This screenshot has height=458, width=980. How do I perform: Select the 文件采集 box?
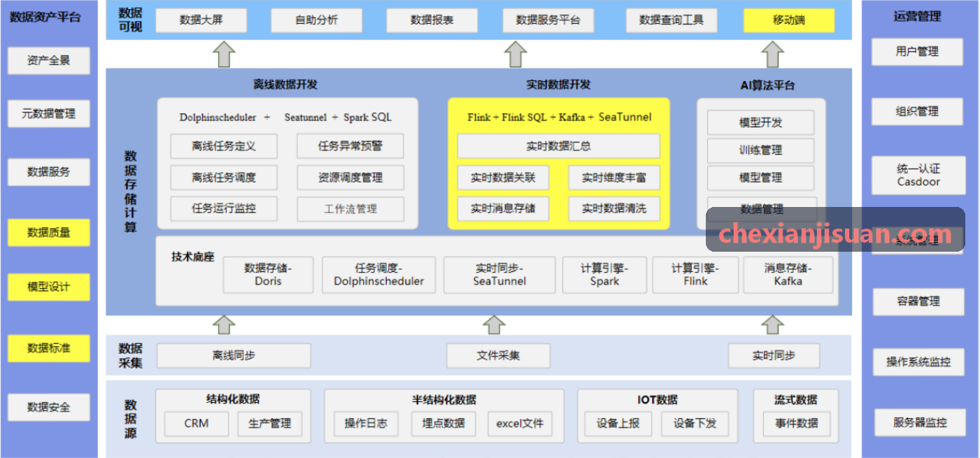499,356
